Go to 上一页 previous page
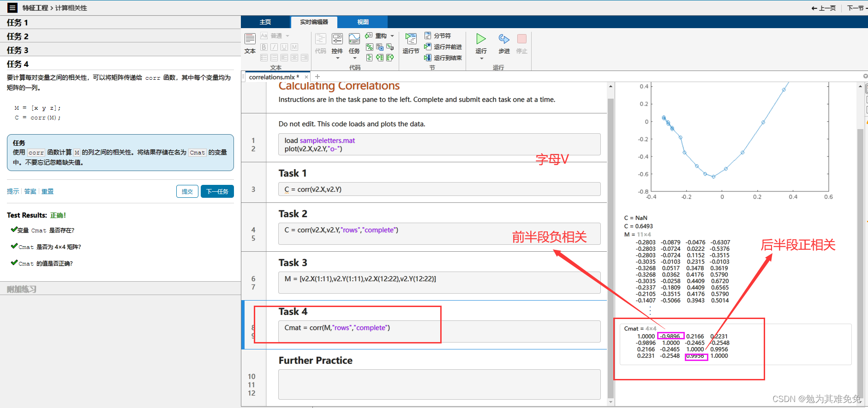 click(x=824, y=8)
